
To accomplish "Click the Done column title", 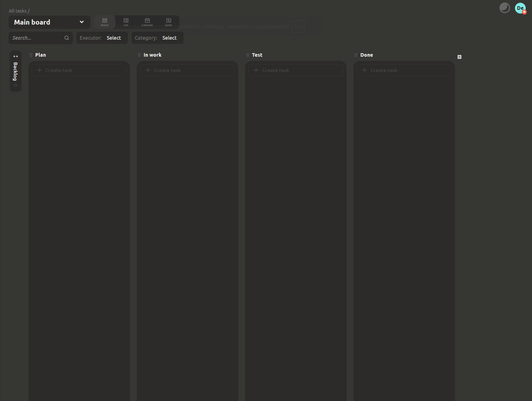I will (x=367, y=55).
